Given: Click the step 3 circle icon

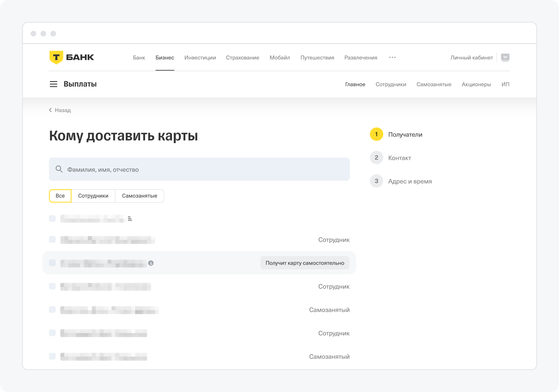Looking at the screenshot, I should 376,181.
